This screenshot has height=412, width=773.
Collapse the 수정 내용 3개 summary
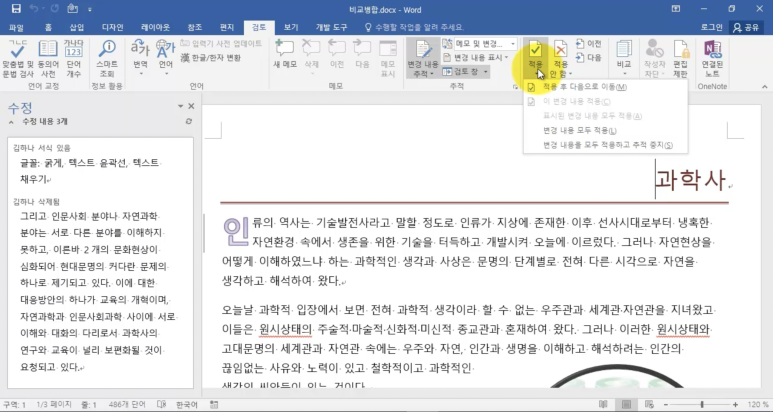point(11,122)
